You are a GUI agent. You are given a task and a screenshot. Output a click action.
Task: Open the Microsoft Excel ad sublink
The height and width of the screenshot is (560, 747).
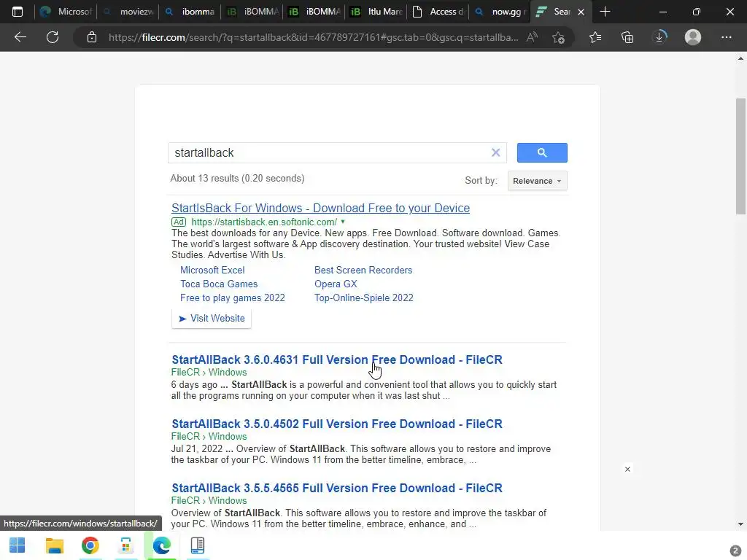212,270
